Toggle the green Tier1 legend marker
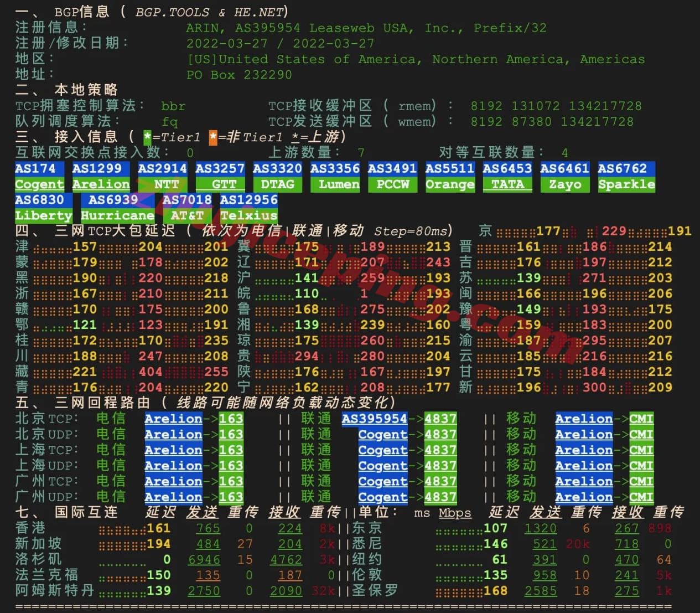 (x=146, y=137)
